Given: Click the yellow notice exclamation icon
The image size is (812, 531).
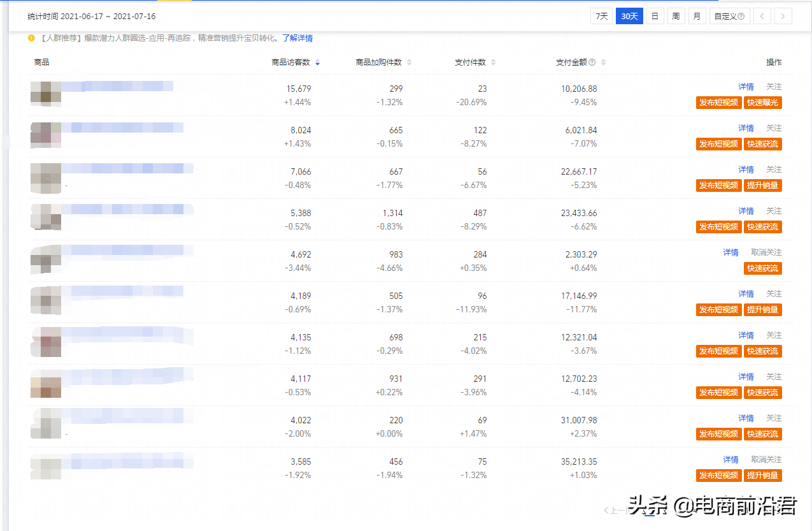Looking at the screenshot, I should pyautogui.click(x=31, y=38).
